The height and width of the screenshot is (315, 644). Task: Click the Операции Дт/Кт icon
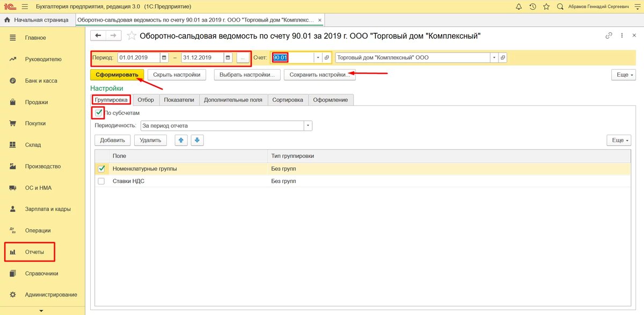click(x=12, y=230)
